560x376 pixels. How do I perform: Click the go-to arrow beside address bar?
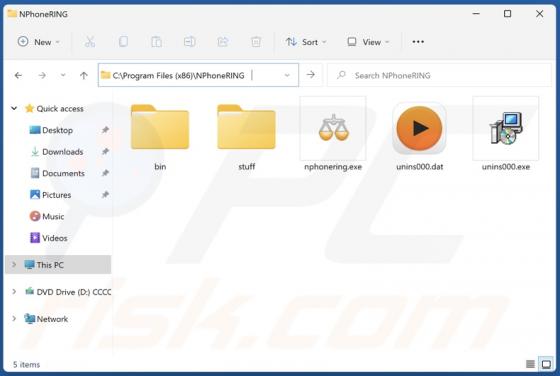(311, 75)
